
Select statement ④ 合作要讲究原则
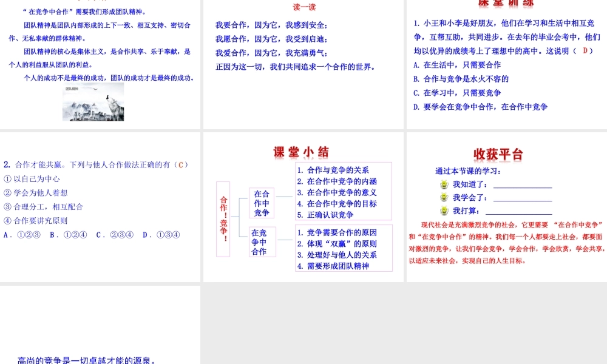tap(36, 221)
